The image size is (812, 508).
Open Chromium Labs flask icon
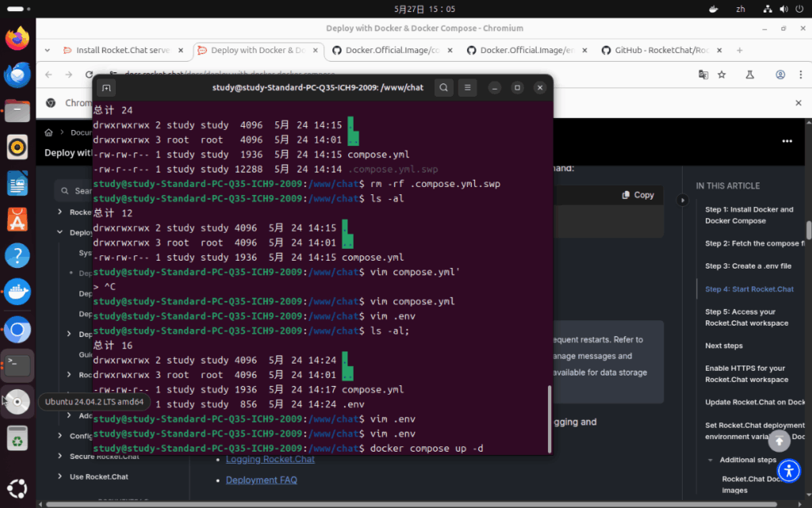(750, 75)
